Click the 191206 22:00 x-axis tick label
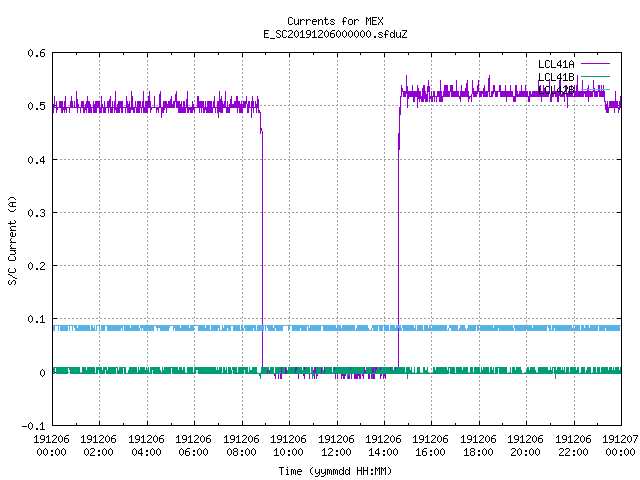The image size is (640, 480). tap(573, 446)
